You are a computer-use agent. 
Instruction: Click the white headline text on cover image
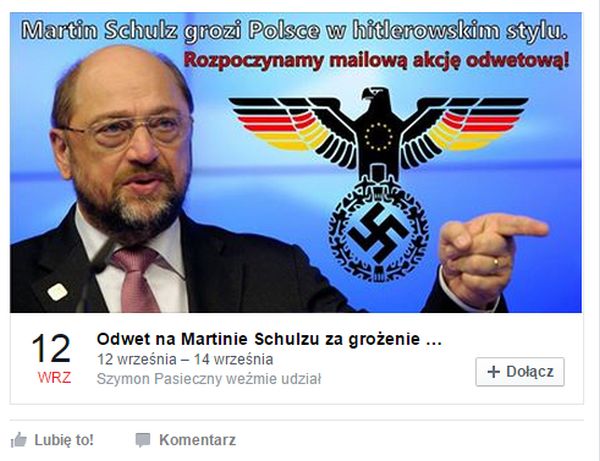(x=294, y=31)
